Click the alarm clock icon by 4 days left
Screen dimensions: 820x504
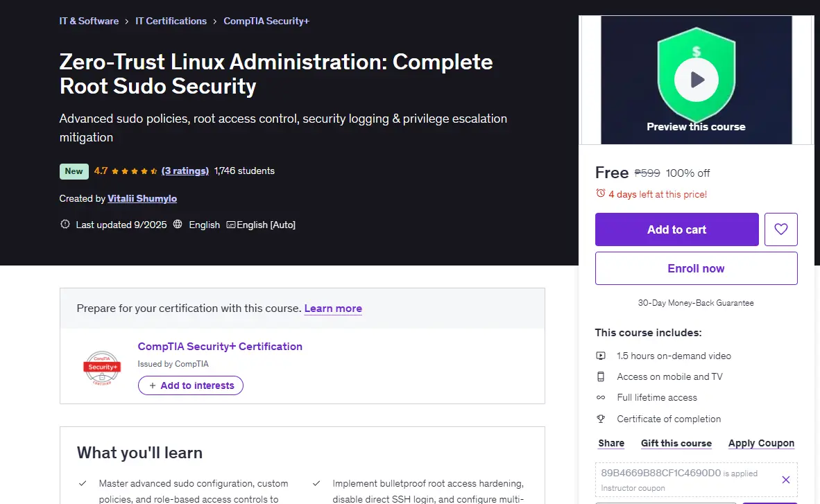pyautogui.click(x=600, y=193)
